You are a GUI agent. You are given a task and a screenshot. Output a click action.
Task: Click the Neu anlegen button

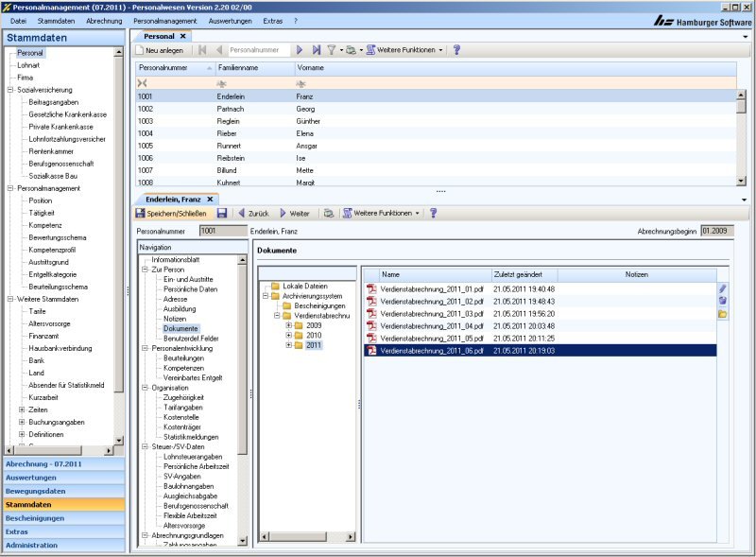160,49
